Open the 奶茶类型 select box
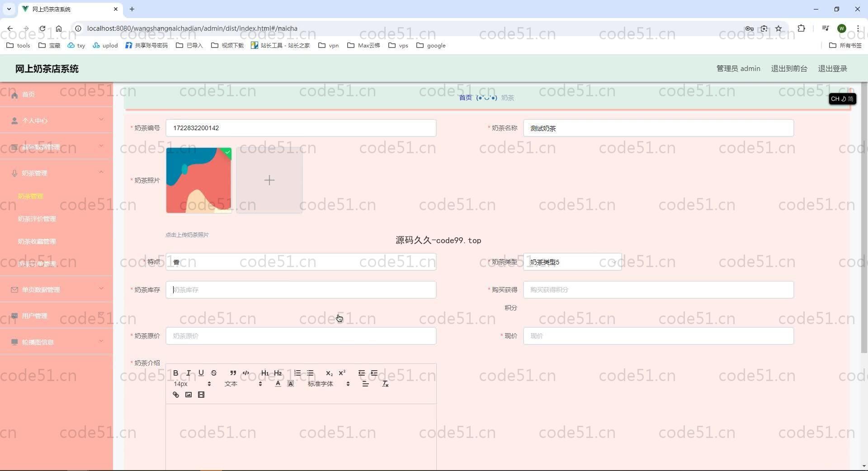The height and width of the screenshot is (471, 868). point(572,262)
